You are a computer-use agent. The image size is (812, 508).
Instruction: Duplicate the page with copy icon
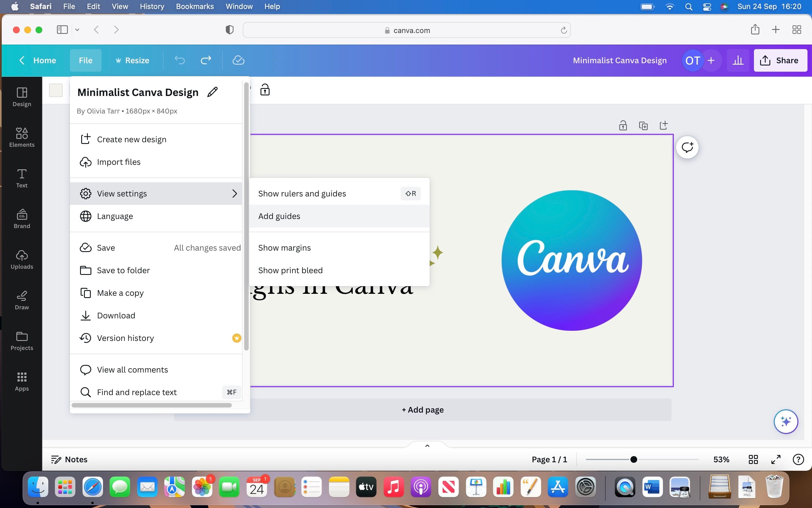point(643,125)
